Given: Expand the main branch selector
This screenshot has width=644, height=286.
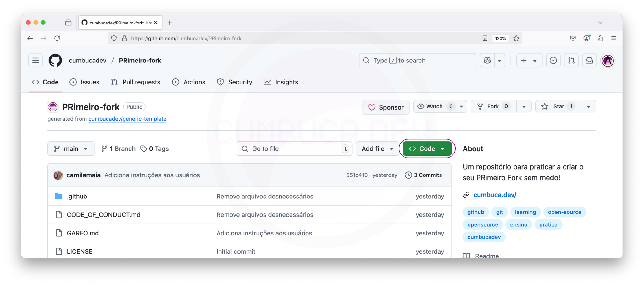Looking at the screenshot, I should pyautogui.click(x=71, y=148).
